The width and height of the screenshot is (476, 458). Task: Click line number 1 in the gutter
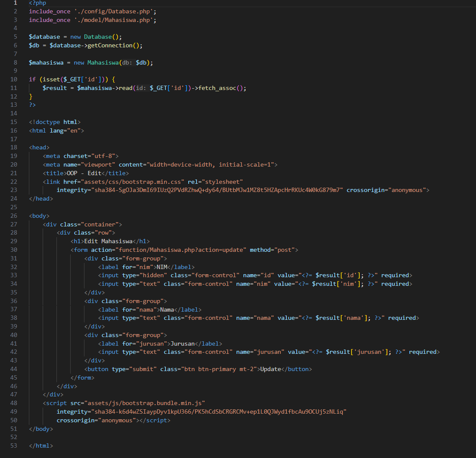click(16, 3)
